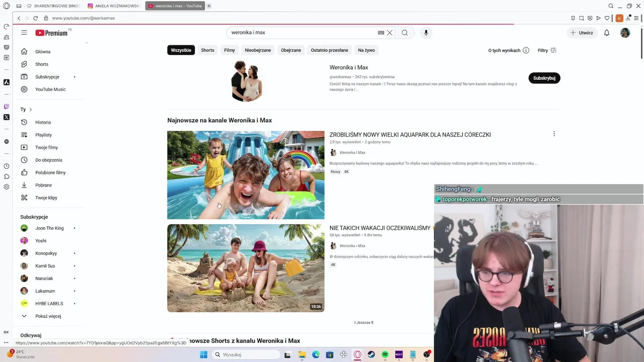The width and height of the screenshot is (644, 362).
Task: Reload the page with the refresh icon
Action: click(x=35, y=18)
